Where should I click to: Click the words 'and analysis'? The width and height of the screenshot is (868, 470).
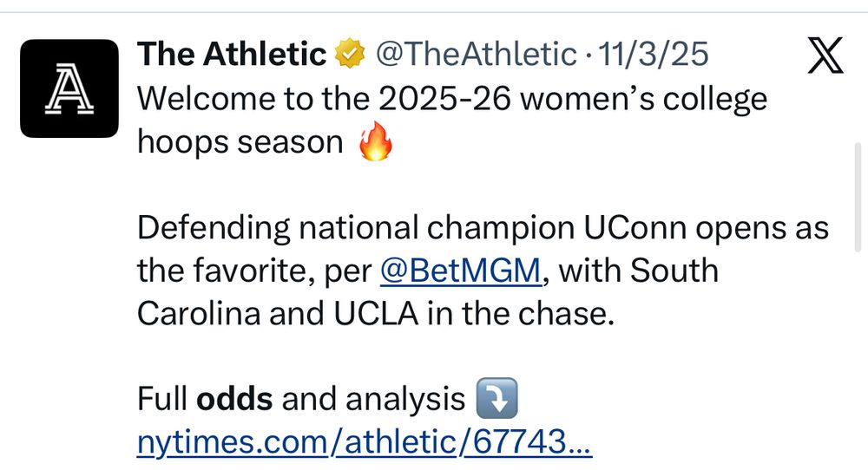pos(373,400)
